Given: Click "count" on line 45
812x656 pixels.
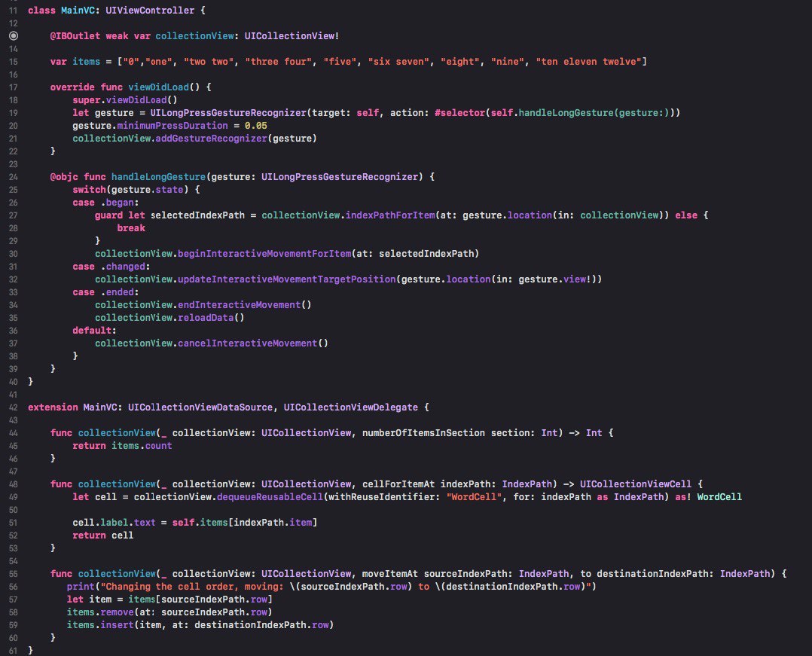Looking at the screenshot, I should [x=158, y=446].
